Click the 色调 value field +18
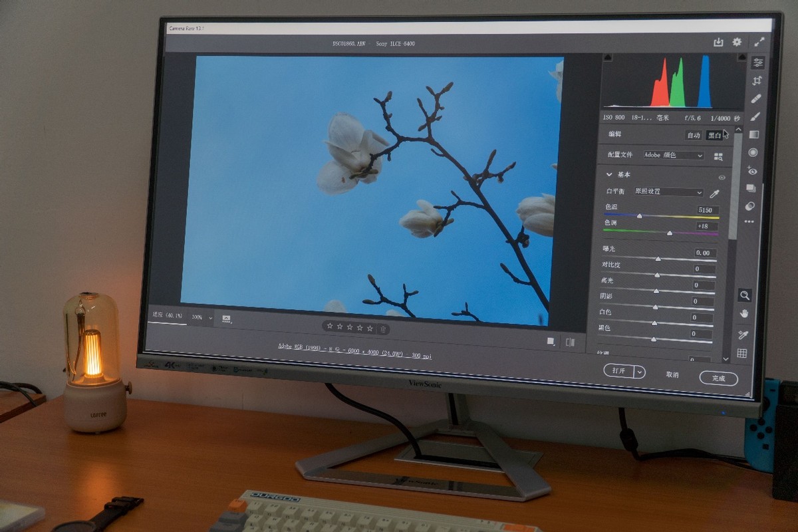This screenshot has height=532, width=798. (707, 226)
